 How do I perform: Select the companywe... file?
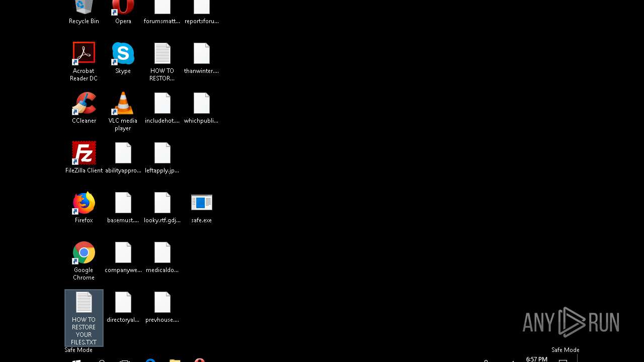coord(123,257)
